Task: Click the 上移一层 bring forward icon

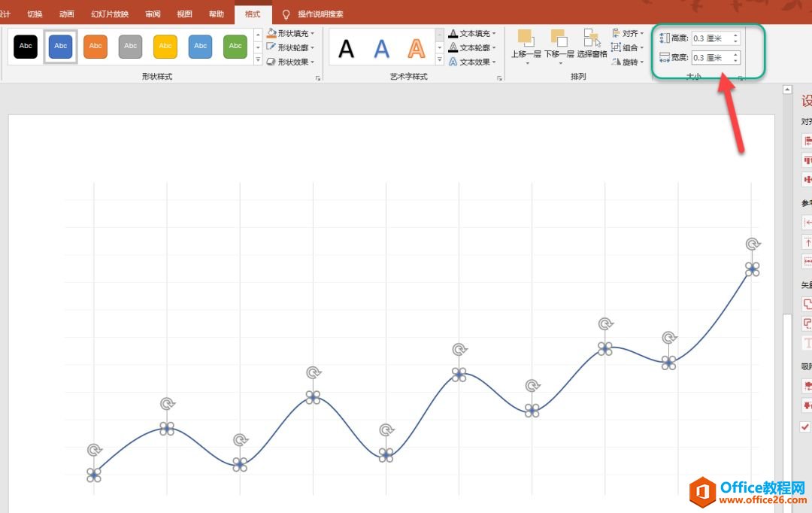Action: 525,39
